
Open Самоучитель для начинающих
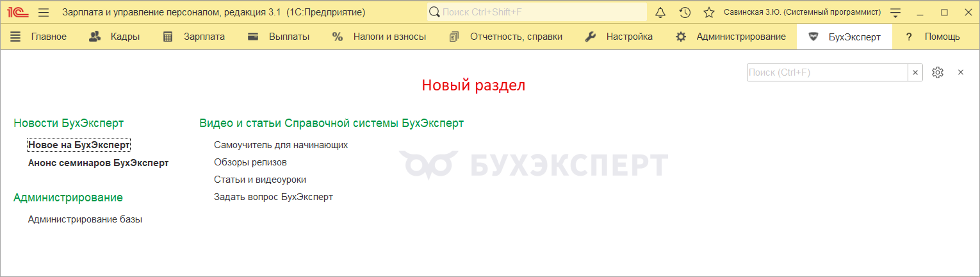[x=281, y=145]
